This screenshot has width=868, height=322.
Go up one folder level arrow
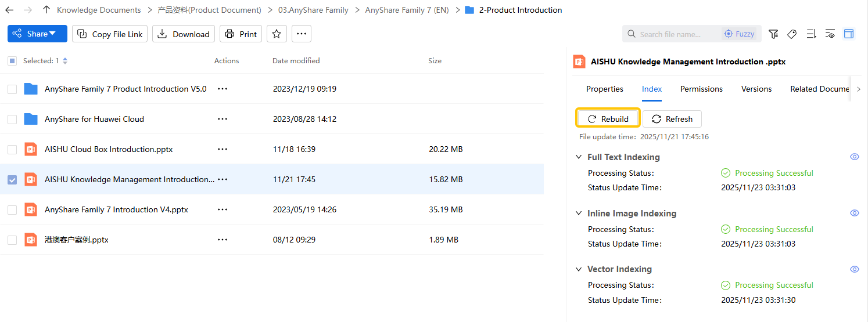coord(46,10)
